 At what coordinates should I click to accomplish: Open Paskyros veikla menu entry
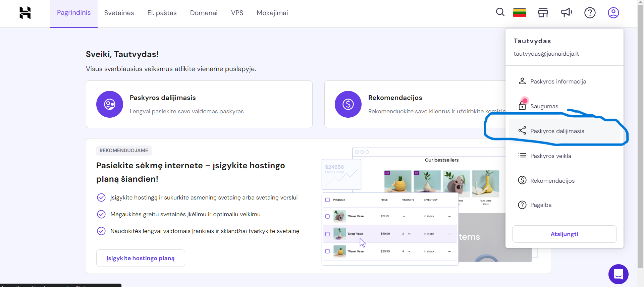click(550, 156)
